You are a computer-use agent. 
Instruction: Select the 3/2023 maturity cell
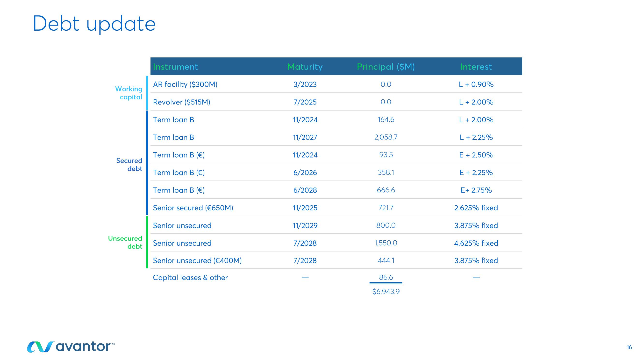pyautogui.click(x=305, y=84)
